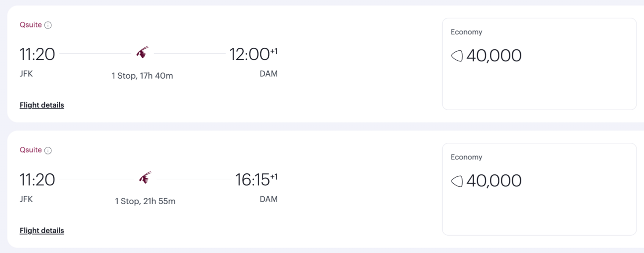Select the first Economy 40,000 fare card

pos(539,64)
